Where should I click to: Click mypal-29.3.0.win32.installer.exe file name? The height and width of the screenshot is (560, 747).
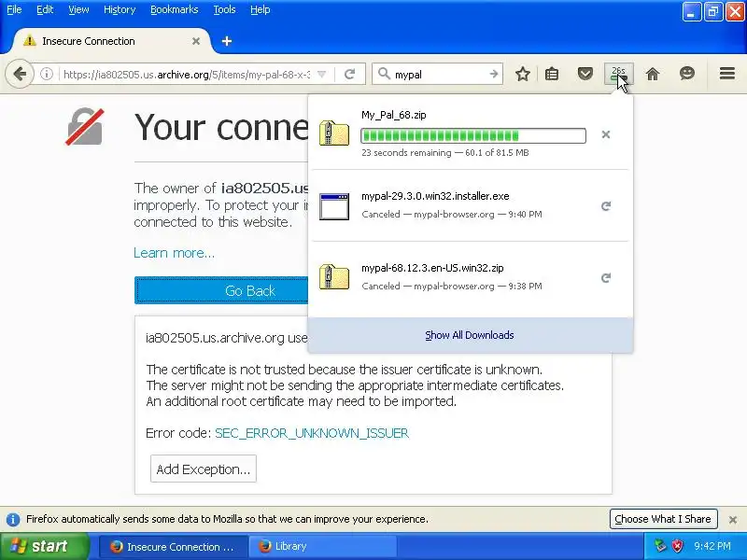[x=435, y=196]
